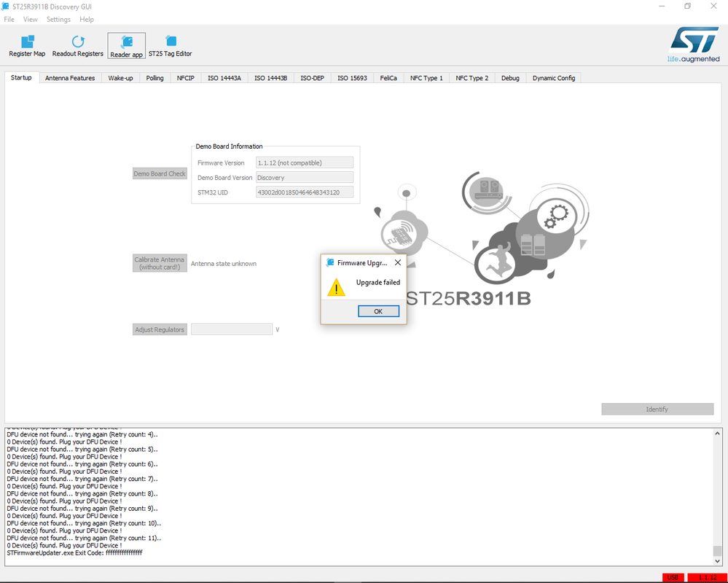Click the Demo Board Check button
Viewport: 728px width, 583px height.
tap(160, 173)
